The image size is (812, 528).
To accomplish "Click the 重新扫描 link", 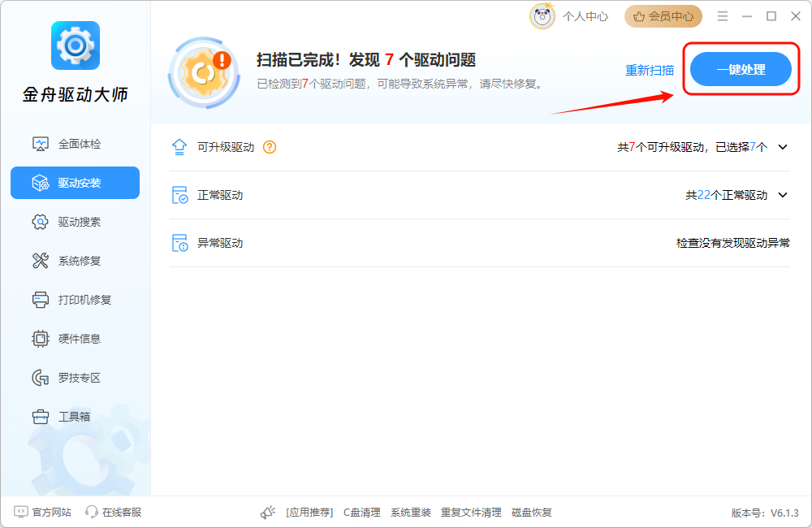I will tap(650, 70).
